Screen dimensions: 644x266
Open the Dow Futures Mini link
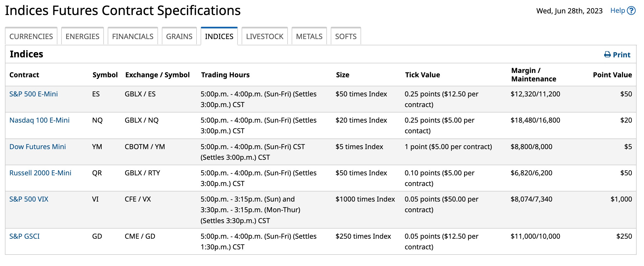click(37, 147)
